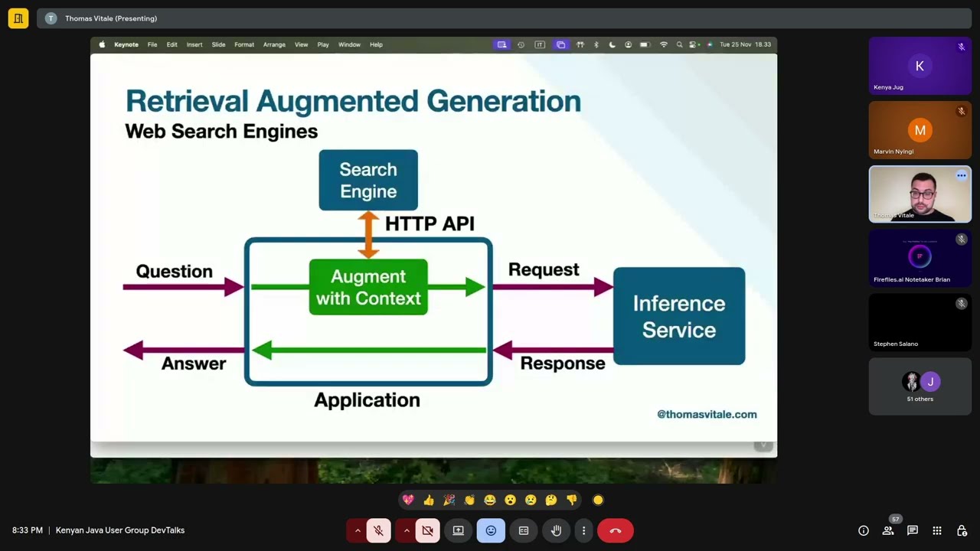
Task: Send the surprised face reaction
Action: pyautogui.click(x=510, y=500)
